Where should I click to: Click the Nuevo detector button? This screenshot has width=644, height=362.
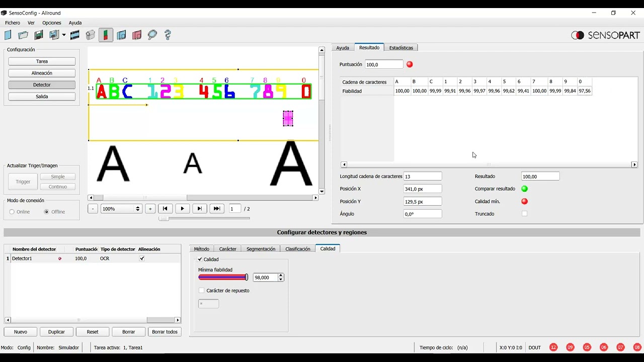(x=20, y=332)
